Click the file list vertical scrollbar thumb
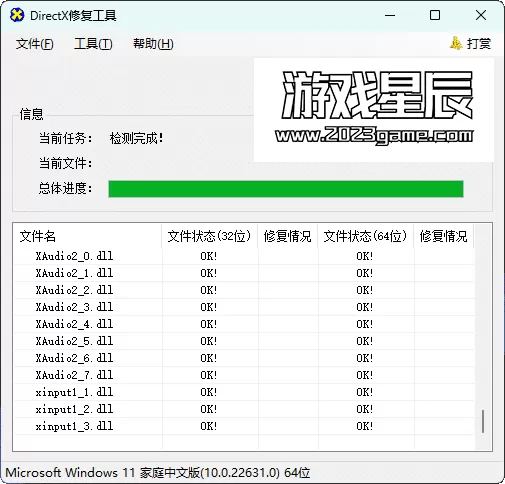505x484 pixels. pos(483,422)
